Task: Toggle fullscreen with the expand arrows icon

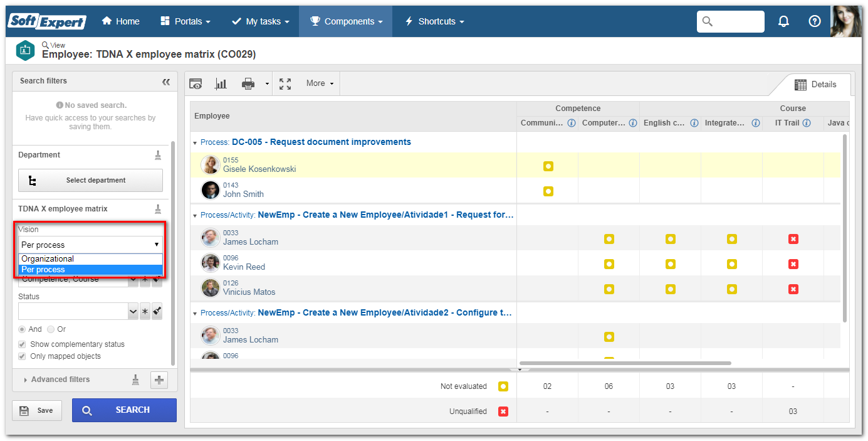Action: [285, 83]
